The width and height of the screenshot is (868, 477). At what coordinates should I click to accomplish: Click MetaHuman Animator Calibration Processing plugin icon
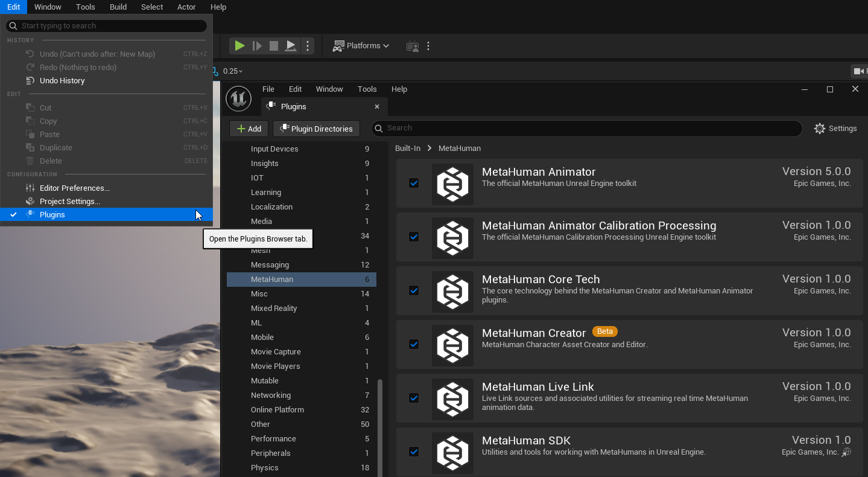click(x=453, y=238)
